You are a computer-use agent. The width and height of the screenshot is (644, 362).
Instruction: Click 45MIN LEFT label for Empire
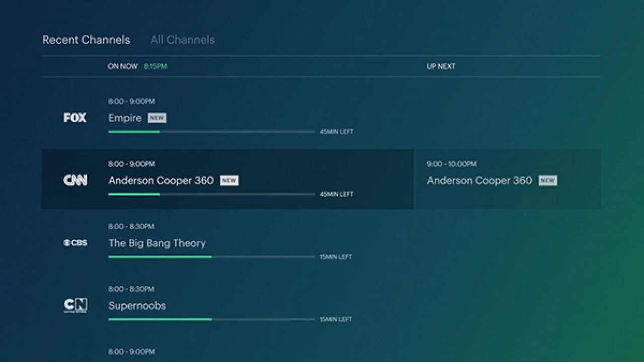tap(337, 132)
